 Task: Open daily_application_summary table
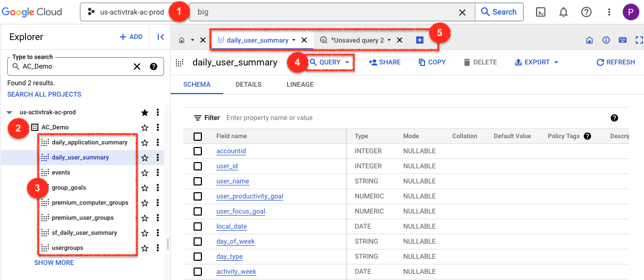click(89, 142)
